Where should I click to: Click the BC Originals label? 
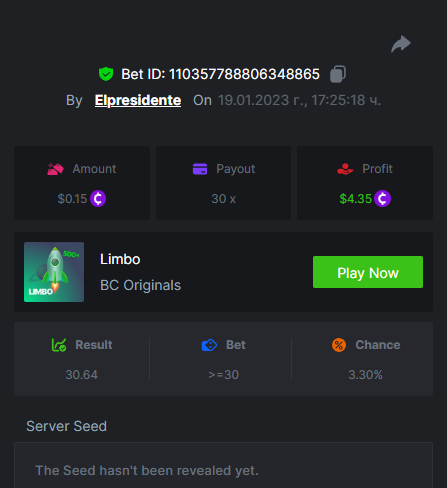tap(140, 285)
